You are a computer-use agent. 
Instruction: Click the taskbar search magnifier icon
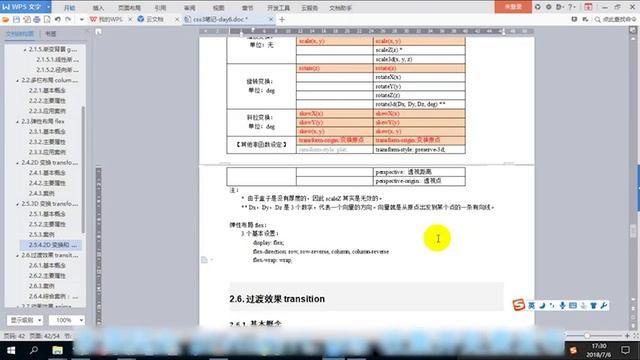[34, 350]
